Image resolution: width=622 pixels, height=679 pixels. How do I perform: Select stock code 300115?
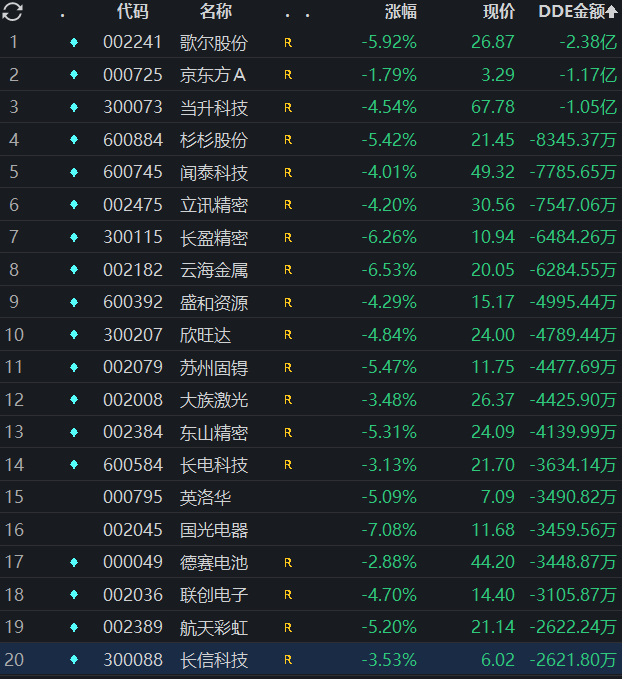133,237
